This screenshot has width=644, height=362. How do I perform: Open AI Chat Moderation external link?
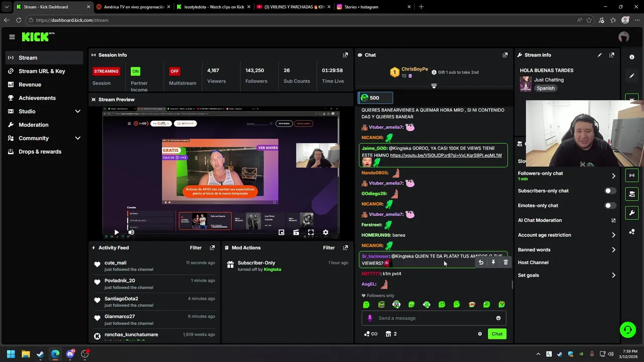click(613, 220)
